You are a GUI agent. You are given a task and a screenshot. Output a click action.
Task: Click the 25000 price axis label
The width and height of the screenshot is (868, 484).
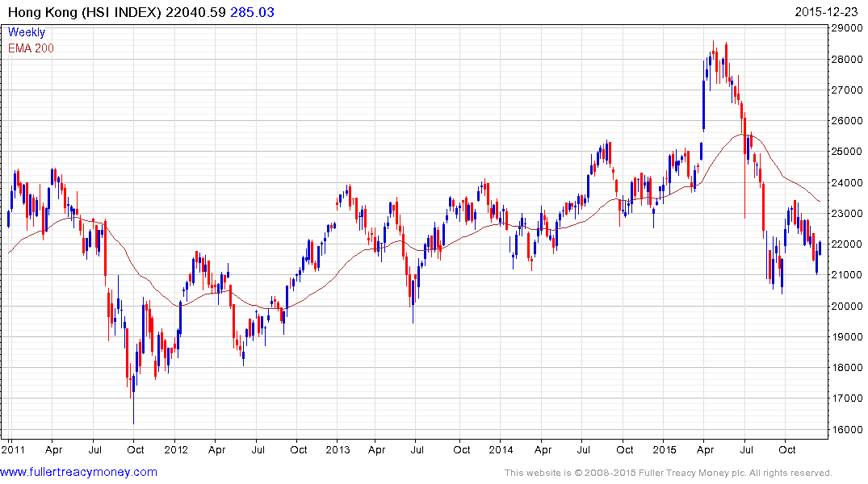(x=847, y=151)
